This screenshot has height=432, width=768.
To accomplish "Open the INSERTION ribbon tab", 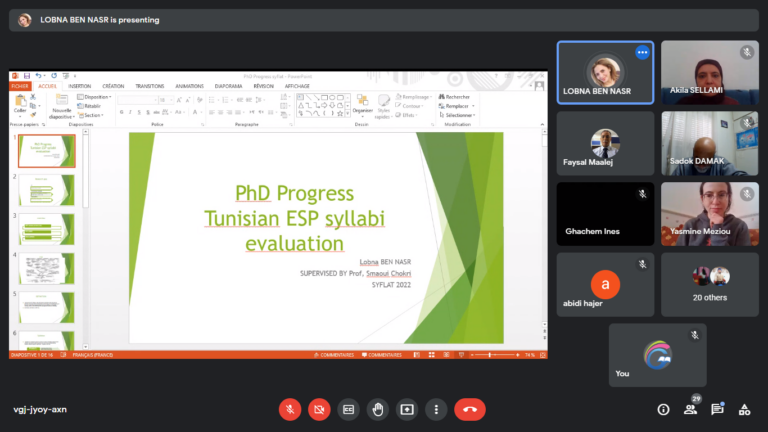I will tap(79, 86).
